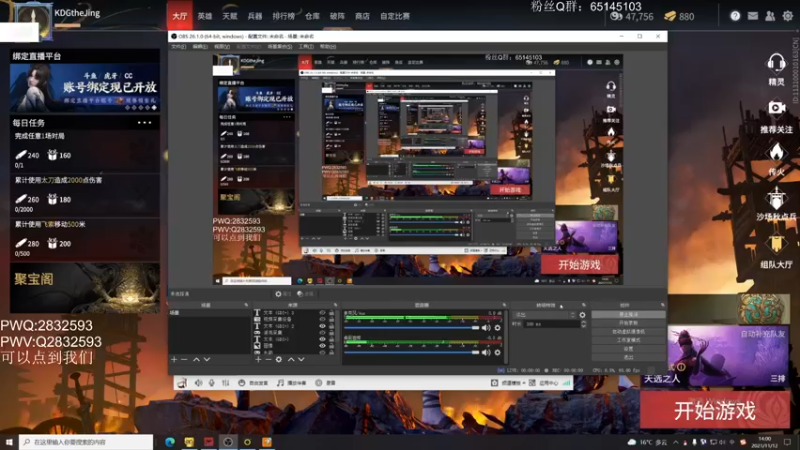
Task: Toggle eye visibility of 游戏采集 source
Action: coord(322,333)
